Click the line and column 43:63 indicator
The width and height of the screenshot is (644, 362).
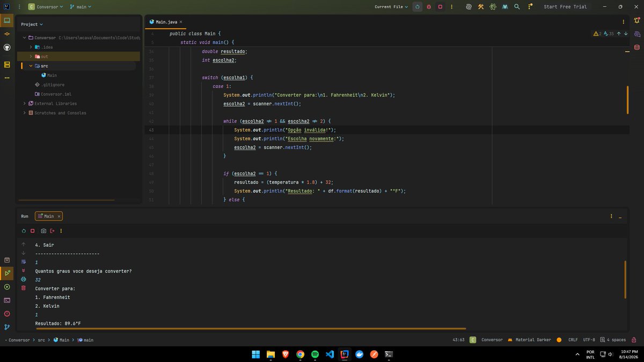(458, 340)
